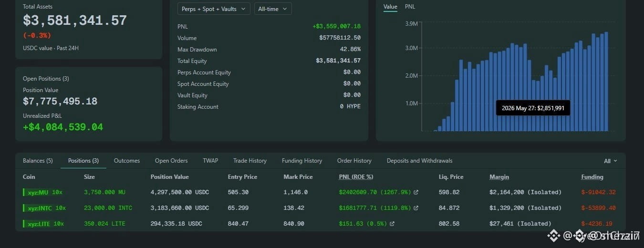Switch chart to the PNL tab
The width and height of the screenshot is (644, 248).
pos(410,7)
